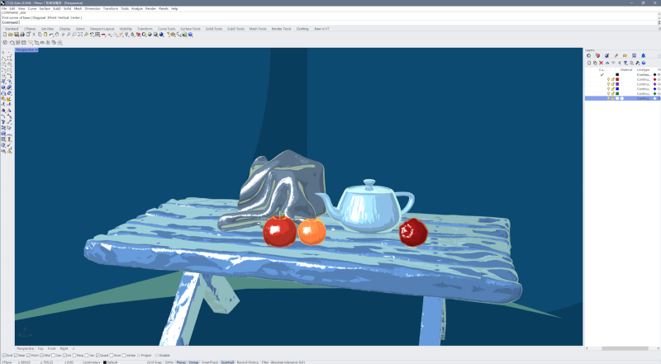Click the blue sphere Render icon
Screen dimensions: 661x364
pos(161,35)
